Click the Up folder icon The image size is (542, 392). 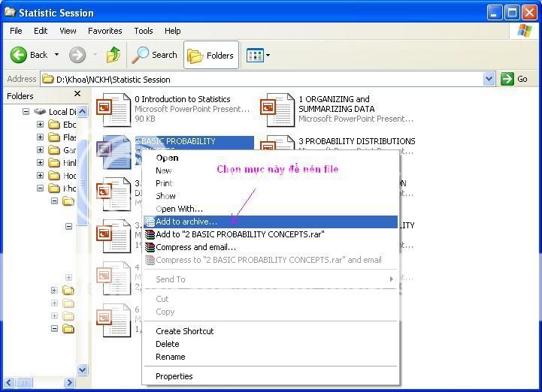click(x=114, y=55)
